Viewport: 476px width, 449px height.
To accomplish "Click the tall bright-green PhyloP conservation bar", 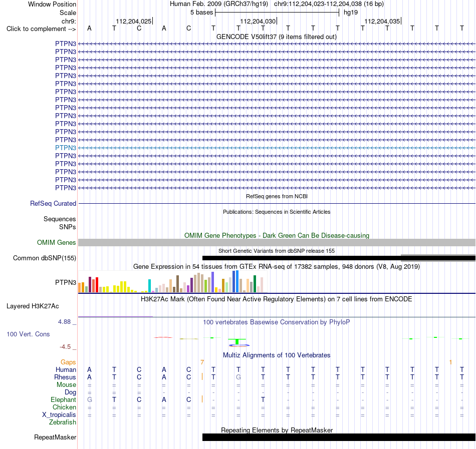I will [x=237, y=342].
